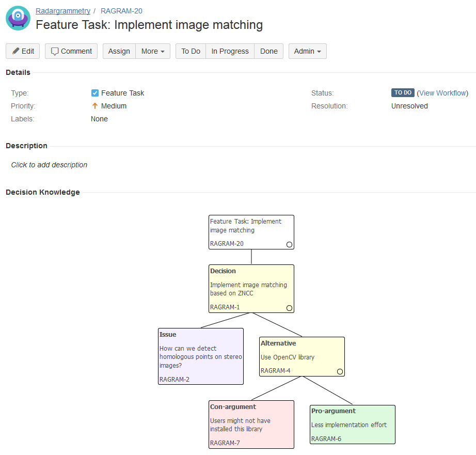Open the View Workflow link
Screen dimensions: 476x455
tap(442, 92)
